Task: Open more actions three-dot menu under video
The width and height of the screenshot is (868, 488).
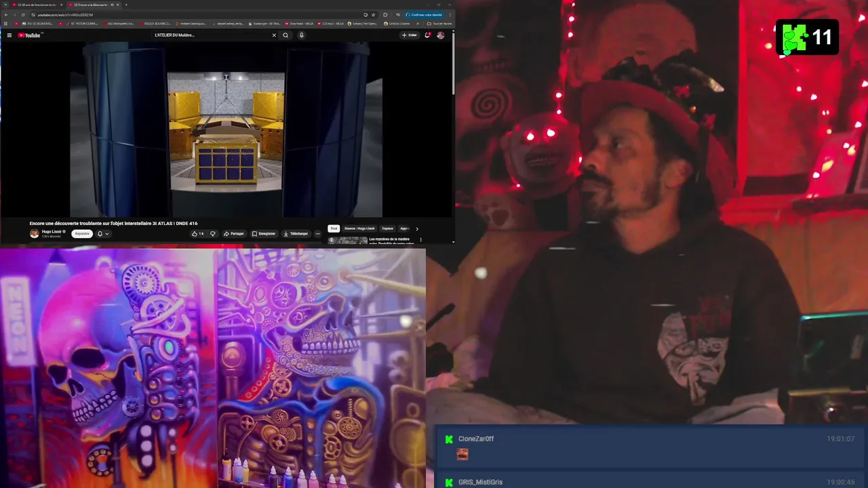Action: click(x=317, y=234)
